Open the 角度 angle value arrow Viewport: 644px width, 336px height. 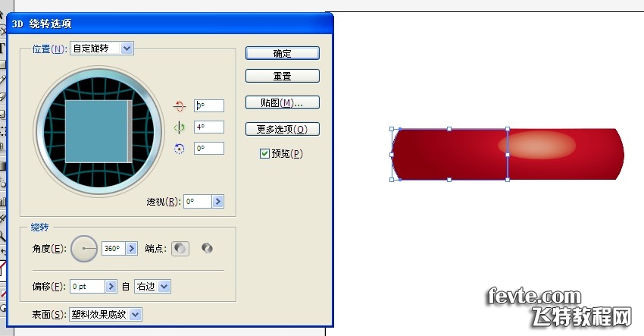[x=131, y=249]
